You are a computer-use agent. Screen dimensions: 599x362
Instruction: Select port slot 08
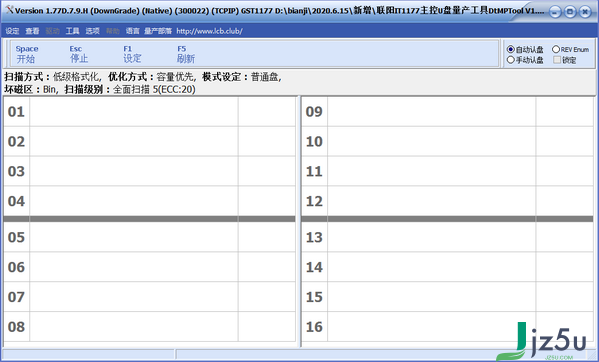(x=149, y=326)
